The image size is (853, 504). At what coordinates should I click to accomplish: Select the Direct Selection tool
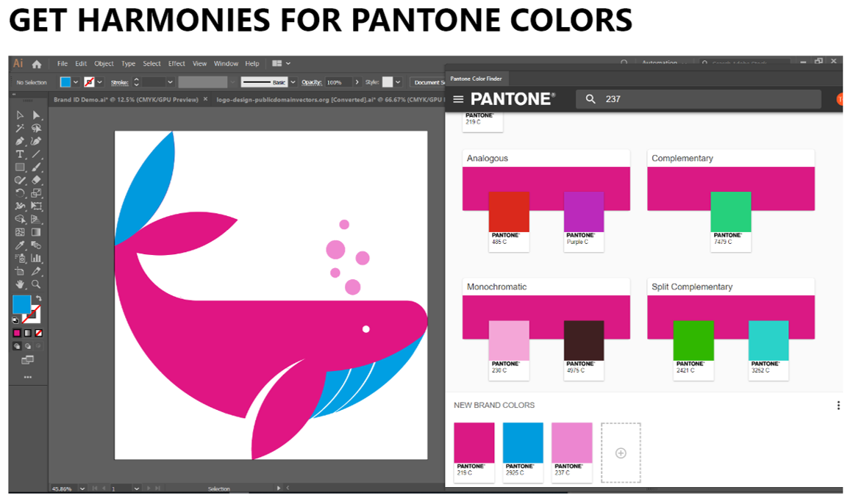(37, 115)
